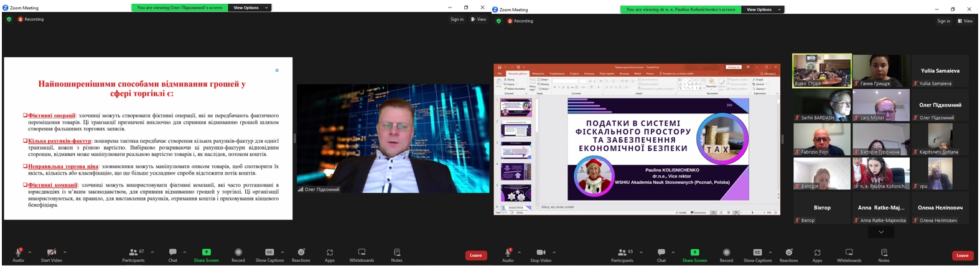Select the Fabrizio Fiori video tile

pyautogui.click(x=822, y=139)
